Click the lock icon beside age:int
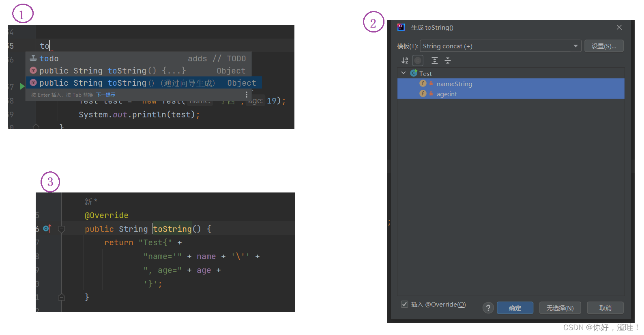 click(431, 93)
